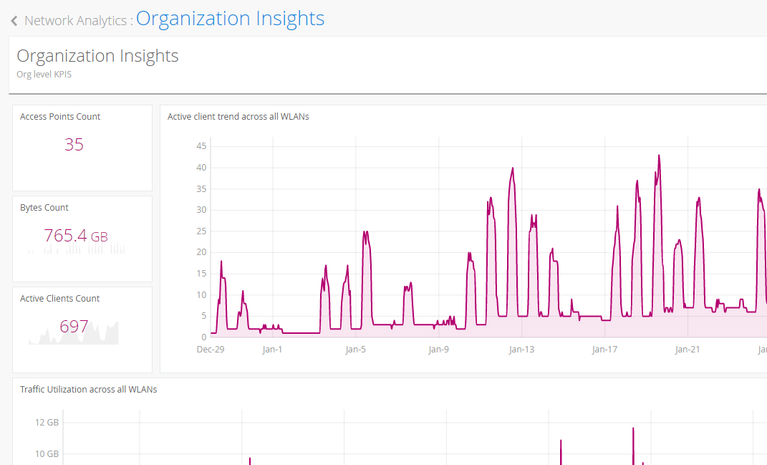Click the back chevron before Network Analytics
The width and height of the screenshot is (767, 465).
(x=14, y=21)
